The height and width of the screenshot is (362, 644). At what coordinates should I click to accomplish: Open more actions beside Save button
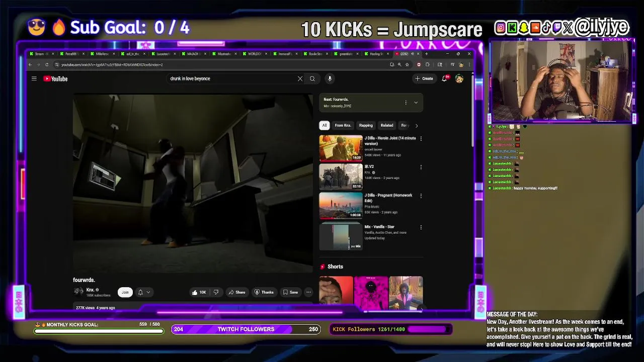(x=308, y=292)
